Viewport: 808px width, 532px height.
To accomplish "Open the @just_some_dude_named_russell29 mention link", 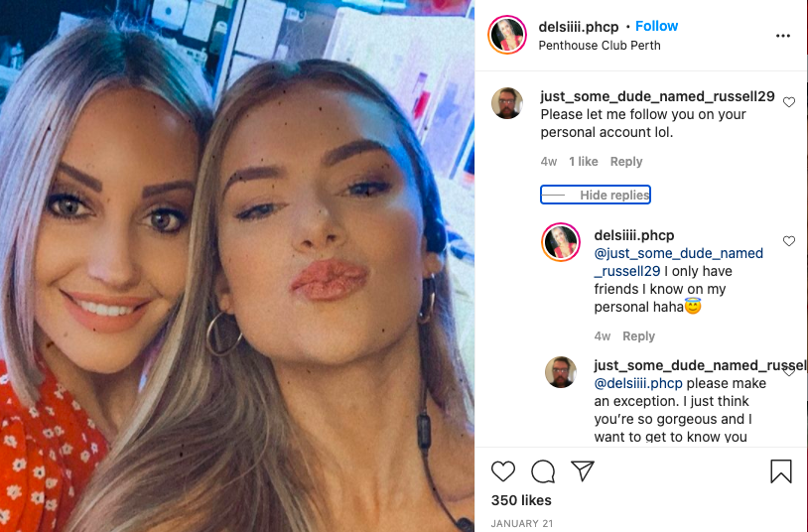I will click(679, 262).
